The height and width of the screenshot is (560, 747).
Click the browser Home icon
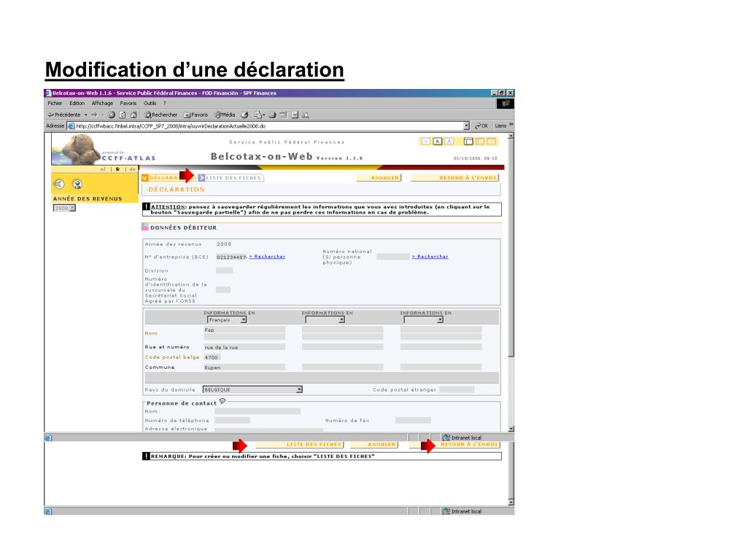point(133,114)
